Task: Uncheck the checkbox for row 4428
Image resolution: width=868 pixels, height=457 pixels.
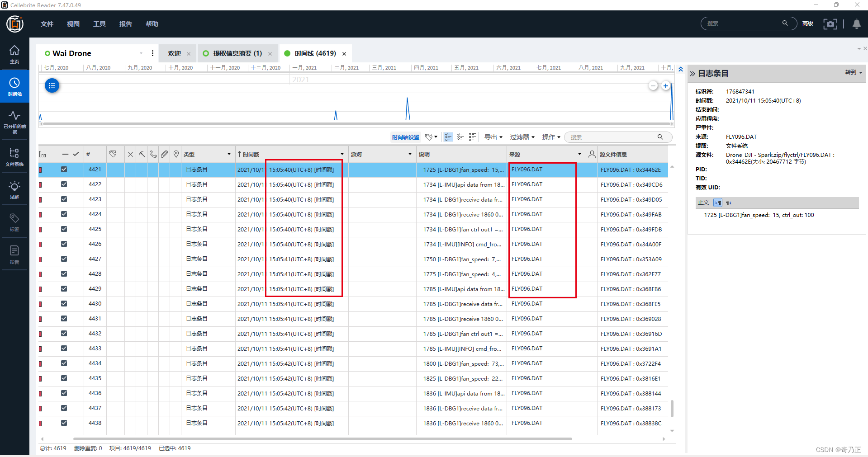Action: point(64,274)
